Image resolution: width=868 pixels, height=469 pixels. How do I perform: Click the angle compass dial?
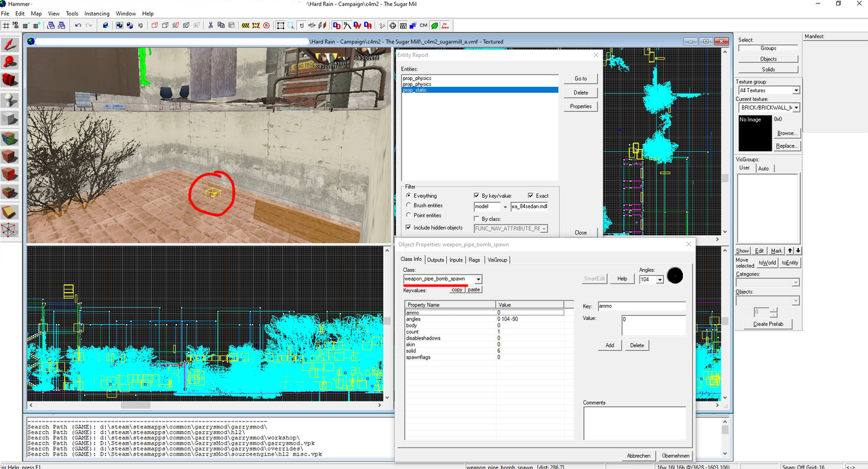675,276
